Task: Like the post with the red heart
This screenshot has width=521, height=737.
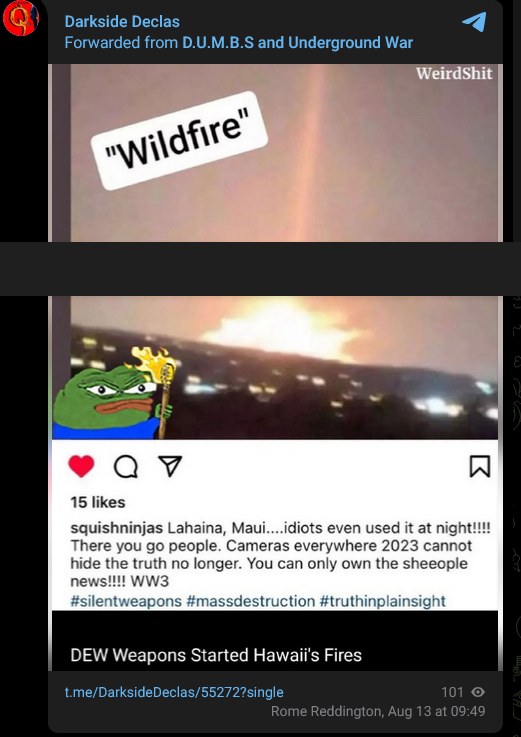Action: pyautogui.click(x=81, y=466)
